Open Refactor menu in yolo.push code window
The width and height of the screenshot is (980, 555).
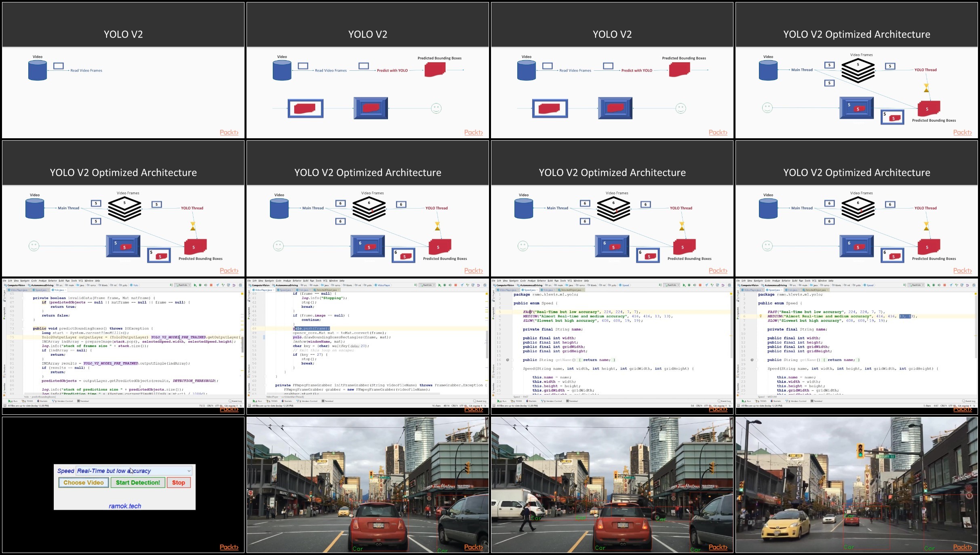tap(297, 281)
